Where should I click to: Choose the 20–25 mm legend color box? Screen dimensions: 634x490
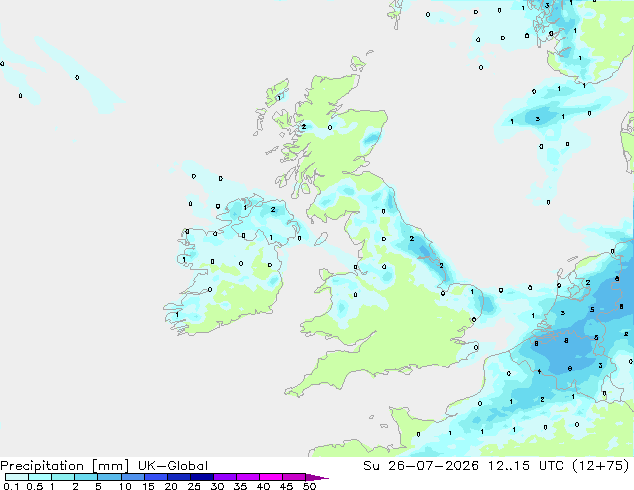(179, 477)
